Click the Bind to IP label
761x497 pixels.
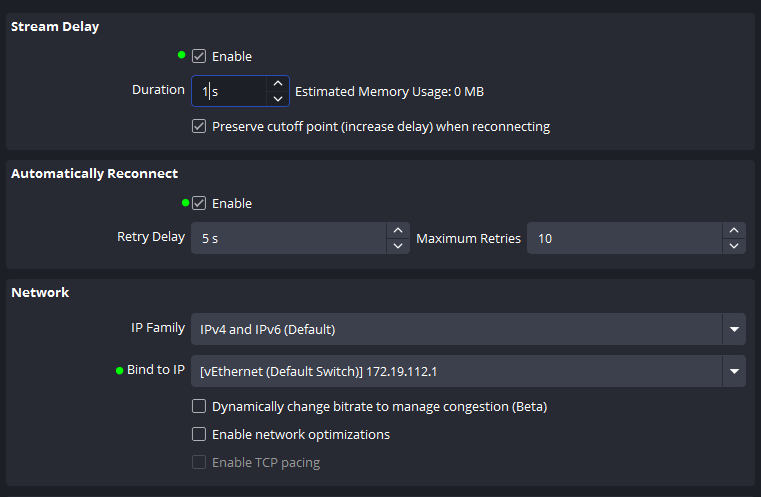tap(156, 370)
